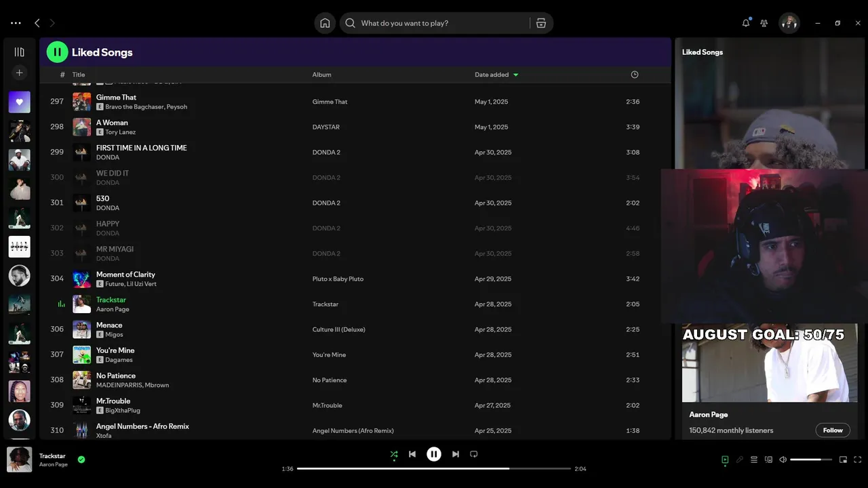
Task: Select the track "Moment of Clarity"
Action: pyautogui.click(x=125, y=274)
